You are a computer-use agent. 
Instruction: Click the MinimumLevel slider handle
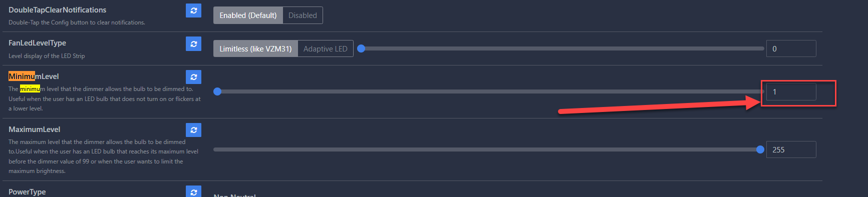(x=217, y=91)
